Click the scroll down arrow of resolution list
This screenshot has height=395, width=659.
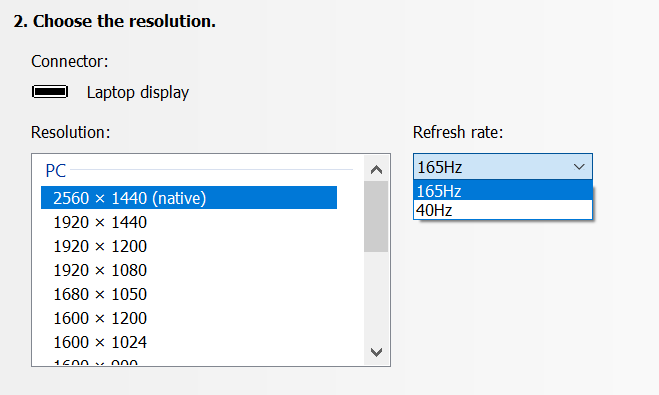(376, 352)
